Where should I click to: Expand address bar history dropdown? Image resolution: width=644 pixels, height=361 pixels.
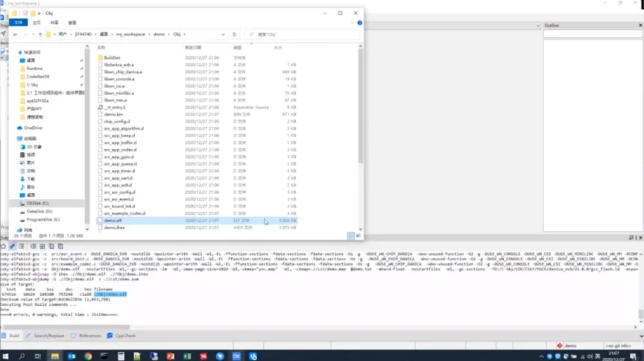click(223, 34)
